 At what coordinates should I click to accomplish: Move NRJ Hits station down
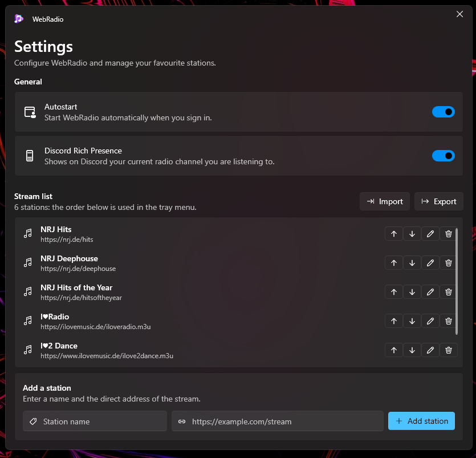[x=412, y=233]
